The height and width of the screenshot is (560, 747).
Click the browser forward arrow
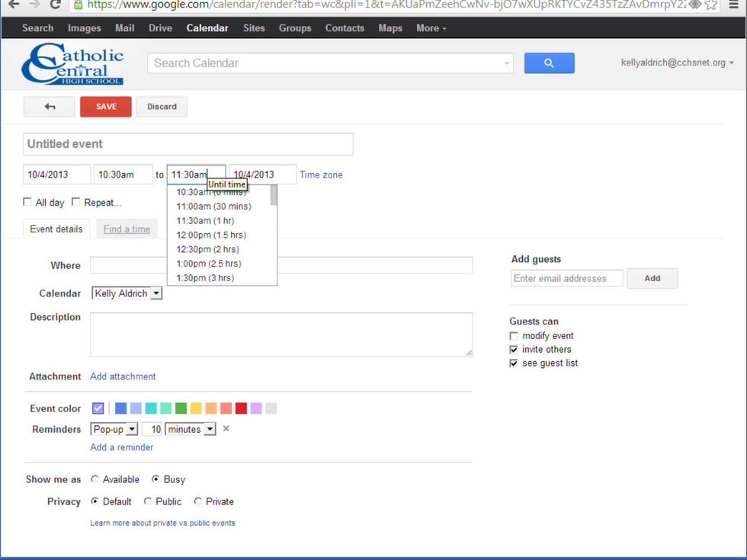click(x=34, y=5)
